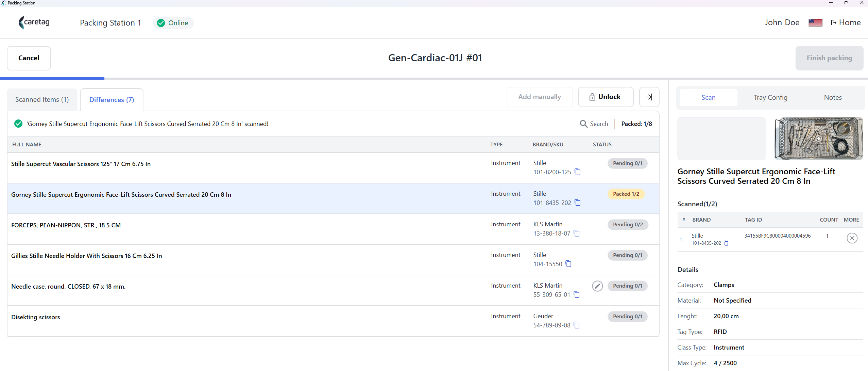Viewport: 868px width, 371px height.
Task: Click Add manually button
Action: click(x=540, y=97)
